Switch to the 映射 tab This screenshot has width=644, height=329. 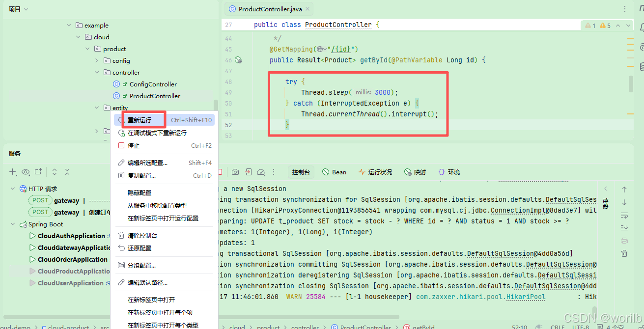pos(415,172)
